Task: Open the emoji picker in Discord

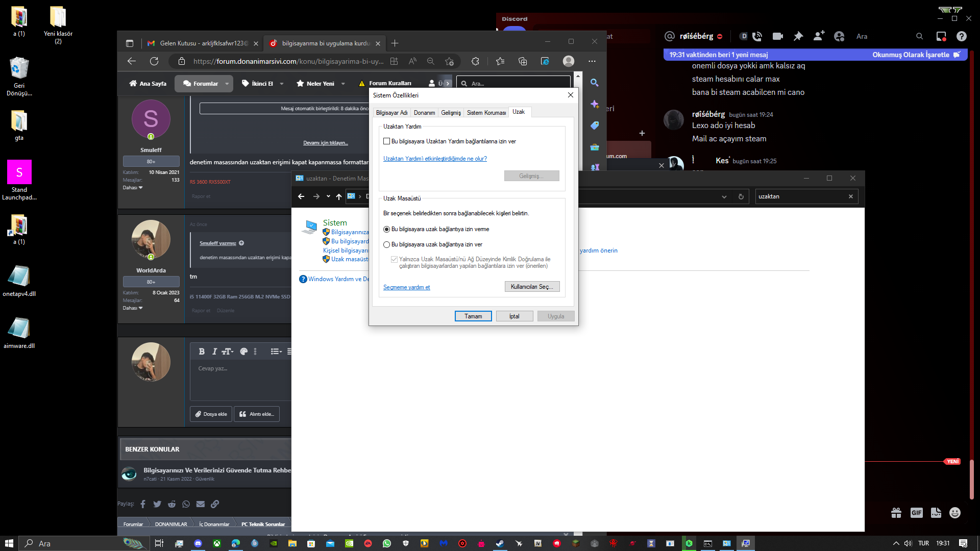Action: 955,513
